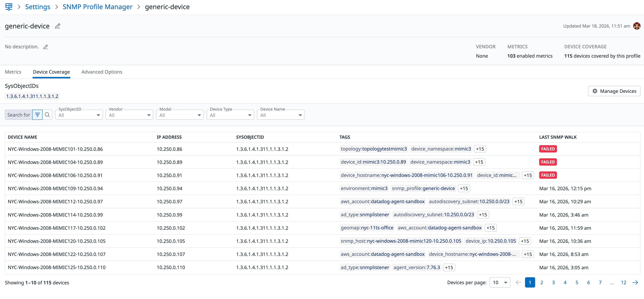The width and height of the screenshot is (644, 299).
Task: Edit the description with the pencil icon
Action: click(46, 47)
